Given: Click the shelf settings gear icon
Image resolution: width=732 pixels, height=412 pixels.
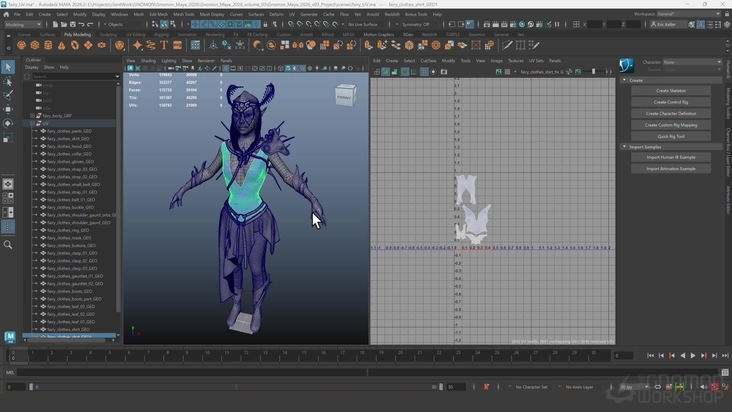Looking at the screenshot, I should (x=8, y=48).
